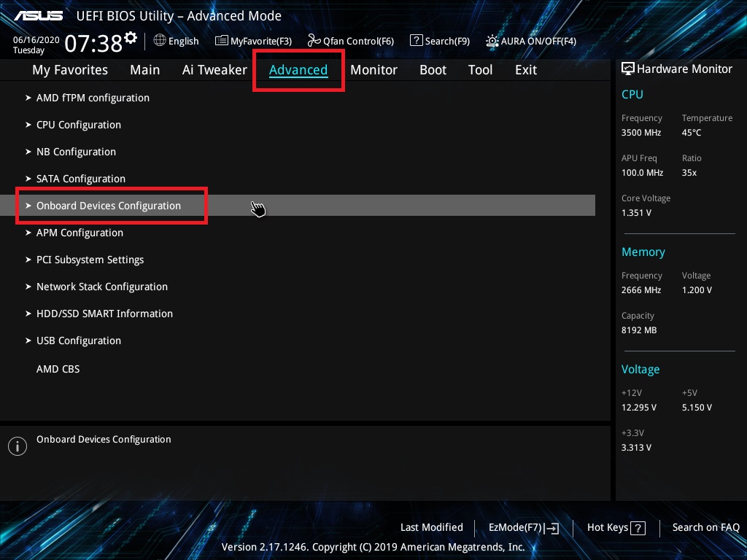Open NB Configuration entry
747x560 pixels.
coord(76,152)
